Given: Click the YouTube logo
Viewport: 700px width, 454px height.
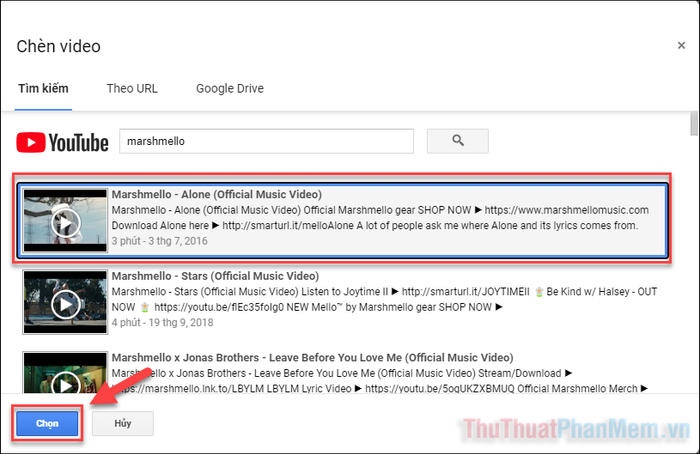Looking at the screenshot, I should click(x=62, y=142).
